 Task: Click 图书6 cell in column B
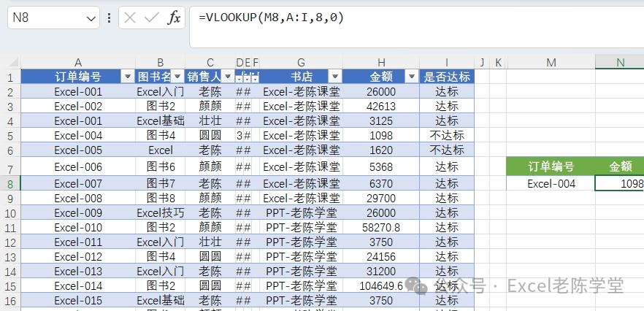point(160,166)
